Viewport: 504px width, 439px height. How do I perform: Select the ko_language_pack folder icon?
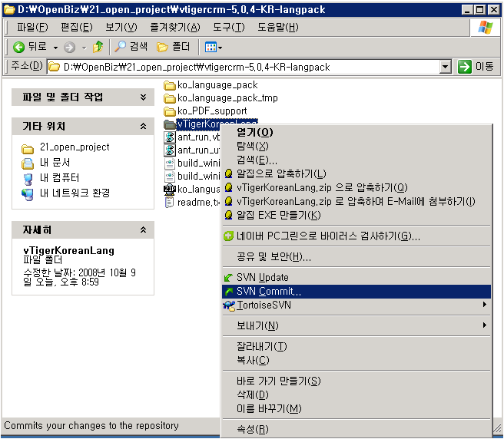point(169,85)
